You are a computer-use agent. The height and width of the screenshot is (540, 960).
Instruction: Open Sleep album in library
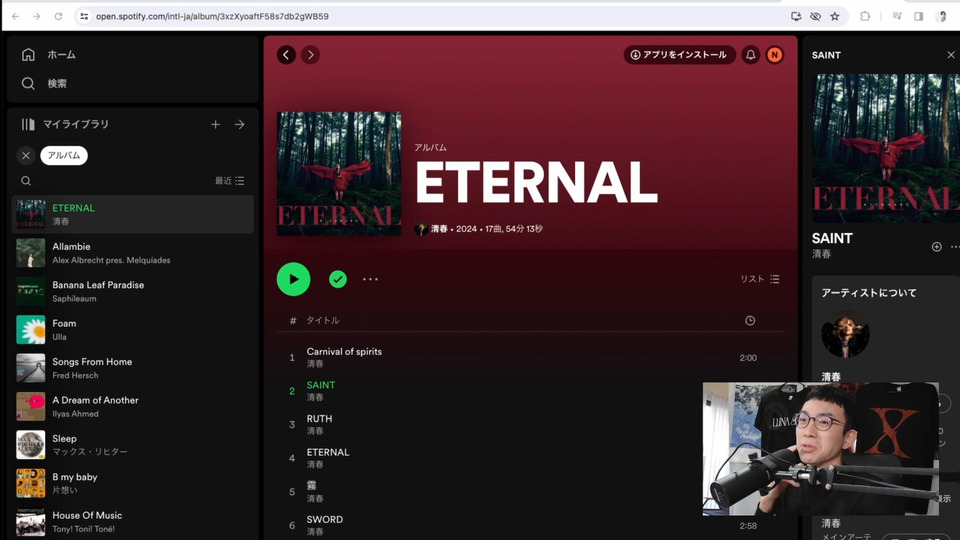(133, 445)
